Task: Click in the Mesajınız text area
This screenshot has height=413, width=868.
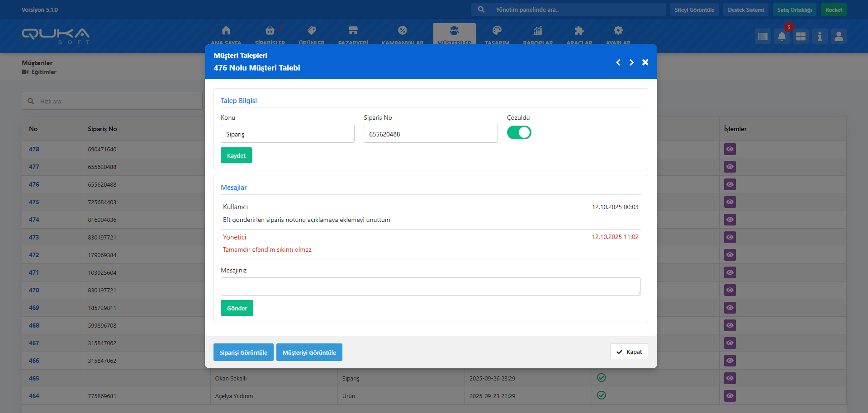Action: coord(430,286)
